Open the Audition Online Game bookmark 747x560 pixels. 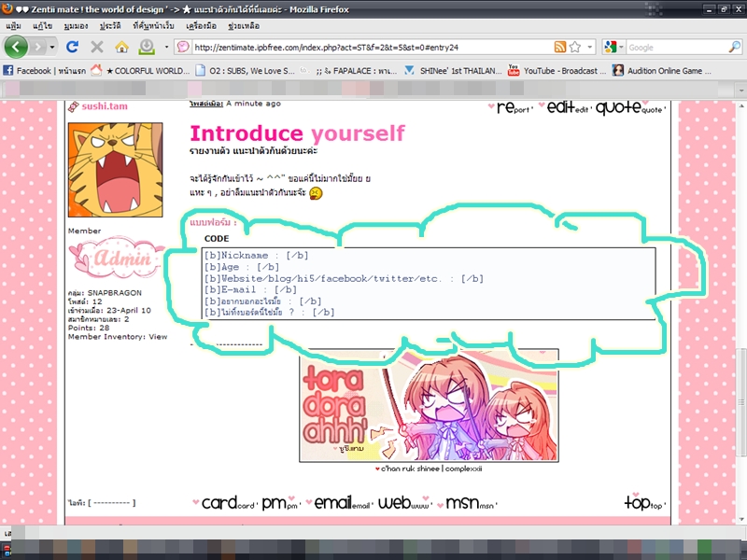point(662,71)
